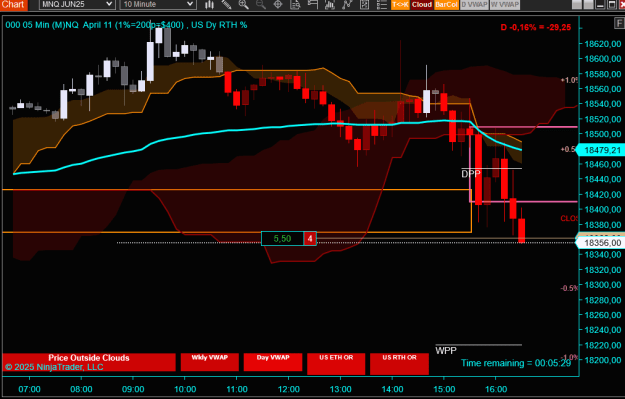Image resolution: width=625 pixels, height=399 pixels.
Task: Click the D -0,16% = -29,25 readout
Action: pos(536,28)
